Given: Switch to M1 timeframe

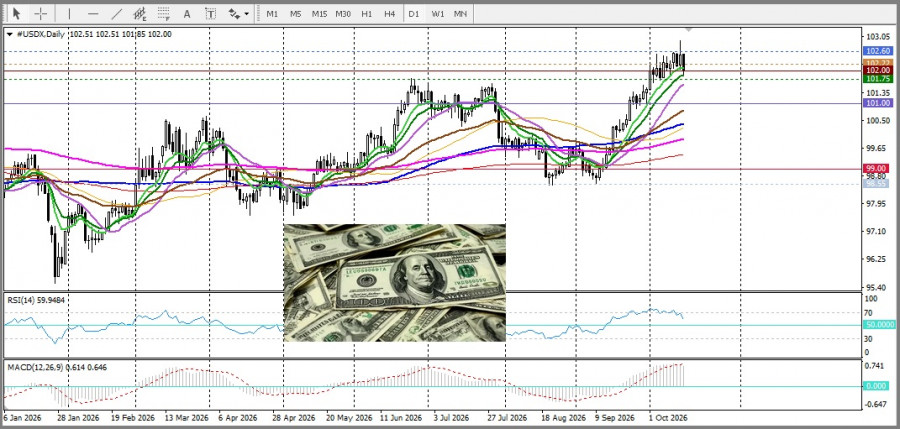Looking at the screenshot, I should coord(272,13).
